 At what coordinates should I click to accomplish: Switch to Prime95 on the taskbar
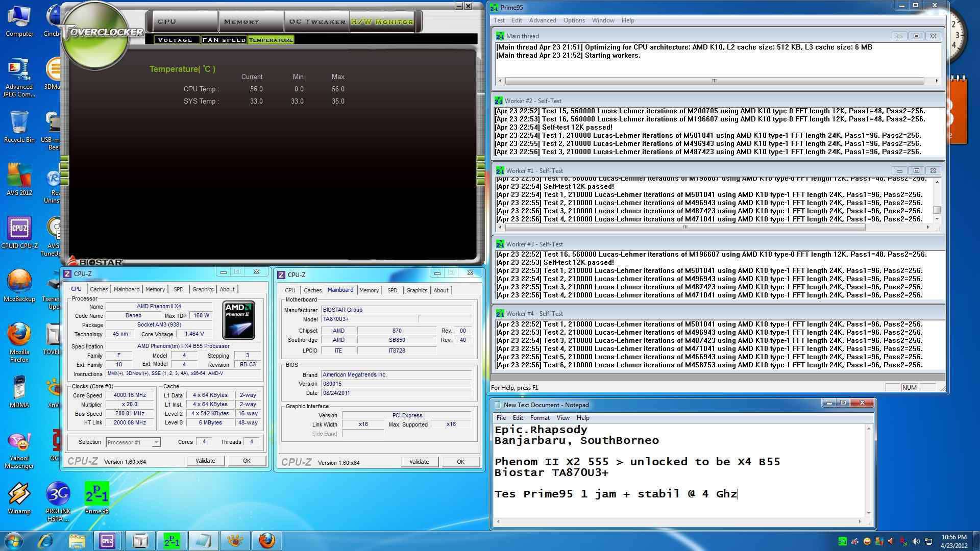coord(171,540)
